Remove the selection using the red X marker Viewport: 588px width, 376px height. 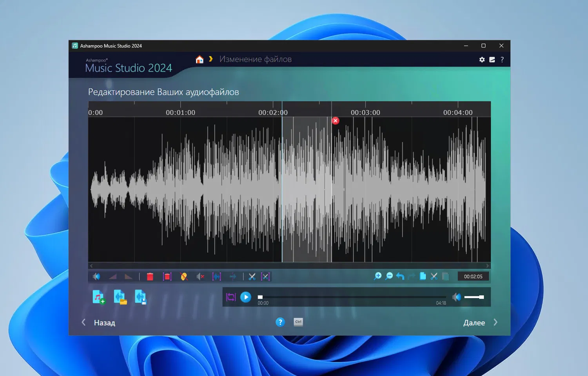click(x=335, y=121)
